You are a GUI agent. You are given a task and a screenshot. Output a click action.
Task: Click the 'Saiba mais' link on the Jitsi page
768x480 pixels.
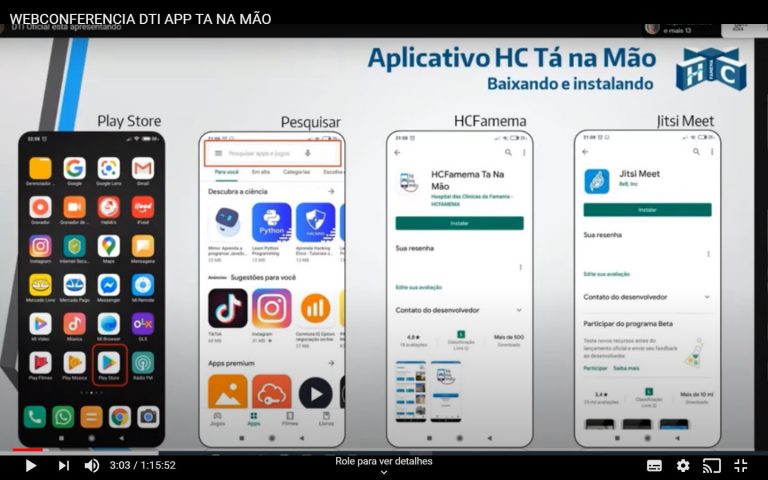point(626,368)
